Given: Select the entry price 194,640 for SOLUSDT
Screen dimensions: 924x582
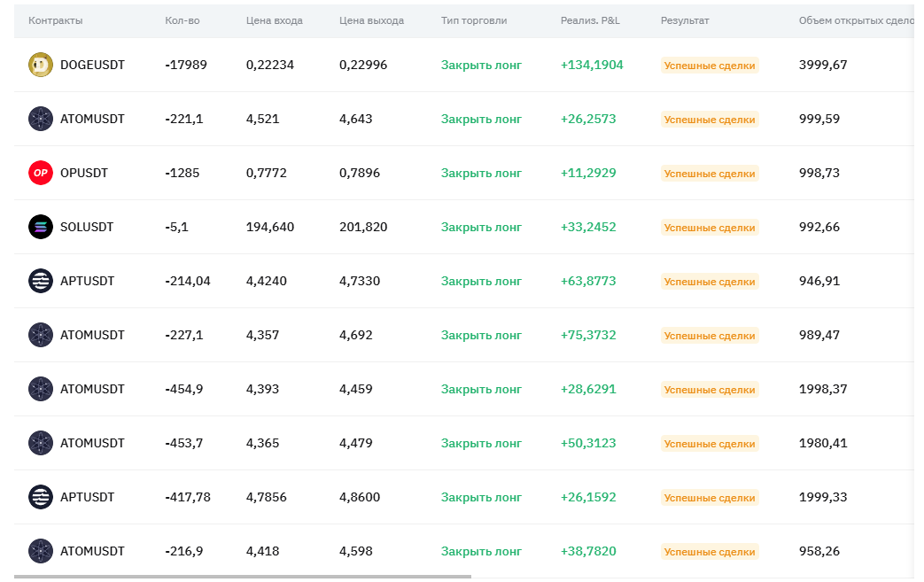Looking at the screenshot, I should 270,227.
